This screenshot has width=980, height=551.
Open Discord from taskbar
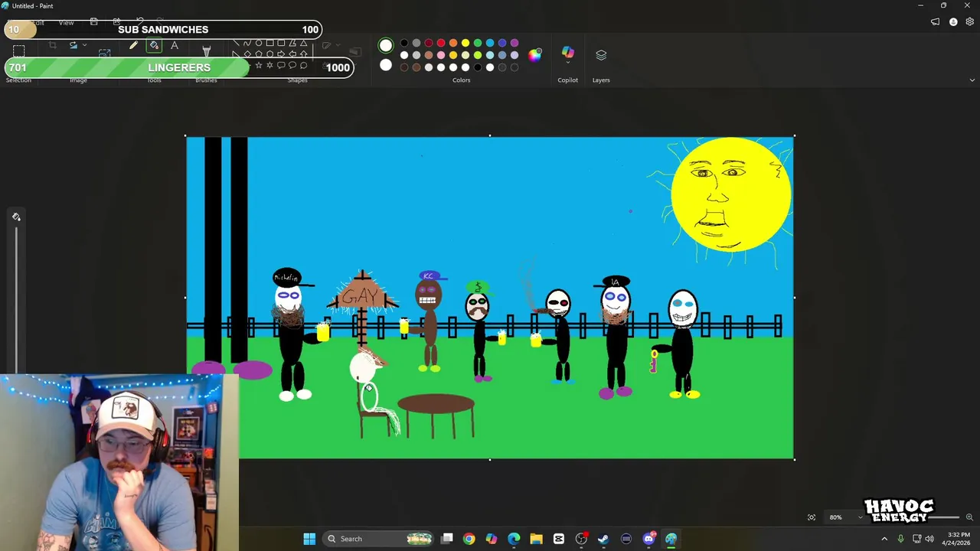pyautogui.click(x=648, y=539)
